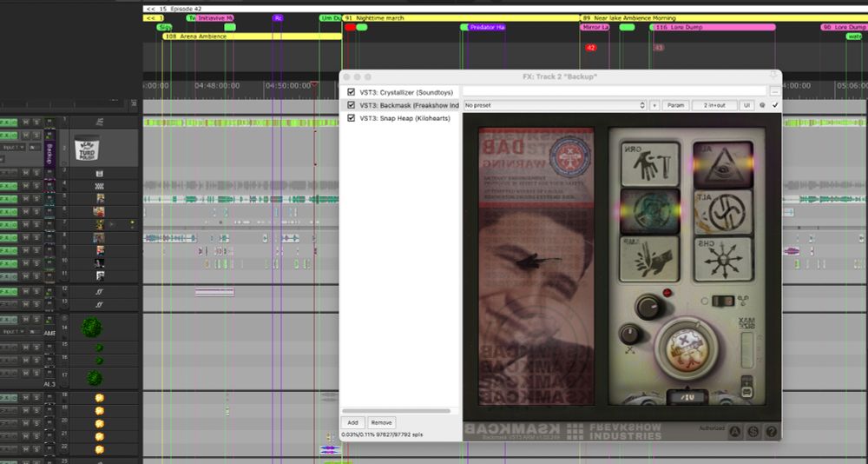The image size is (868, 464).
Task: Click the Turd Polish track icon
Action: pyautogui.click(x=89, y=149)
